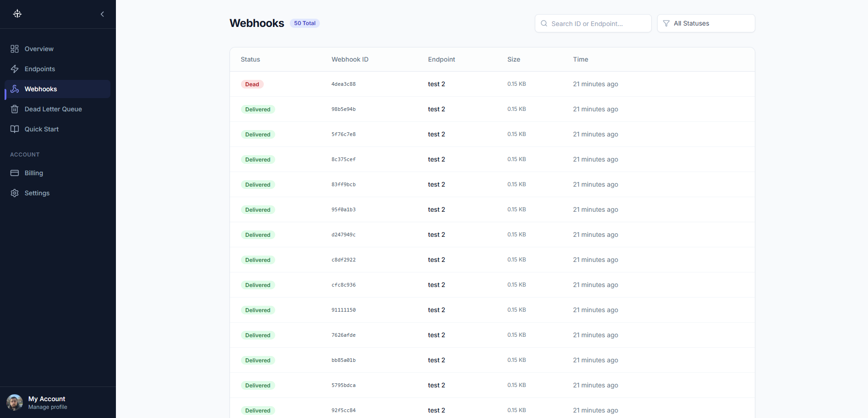Viewport: 868px width, 418px height.
Task: Click the Endpoint column header
Action: (441, 59)
